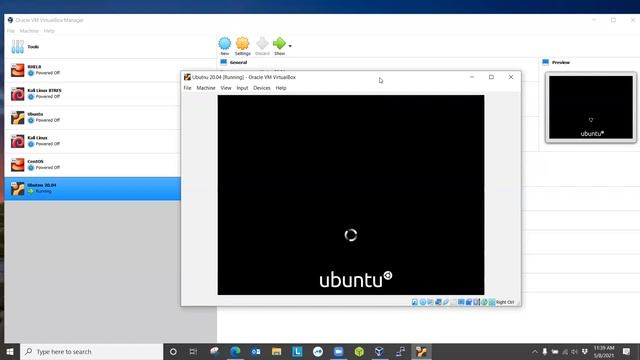Viewport: 640px width, 360px height.
Task: Click the audio status icon
Action: (x=430, y=302)
